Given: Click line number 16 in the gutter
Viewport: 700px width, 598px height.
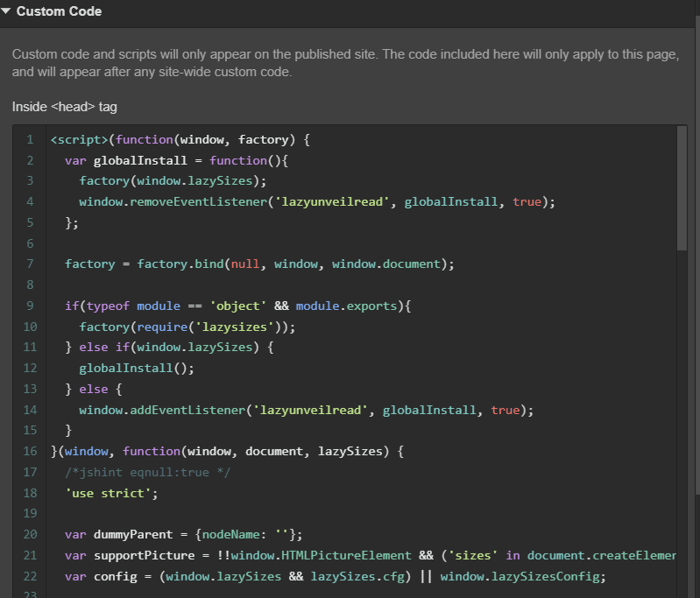Looking at the screenshot, I should click(30, 451).
